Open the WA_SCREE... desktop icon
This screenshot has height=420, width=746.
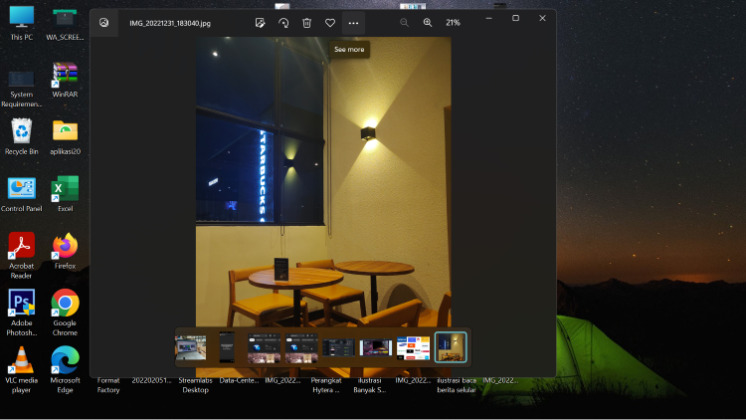(x=65, y=23)
